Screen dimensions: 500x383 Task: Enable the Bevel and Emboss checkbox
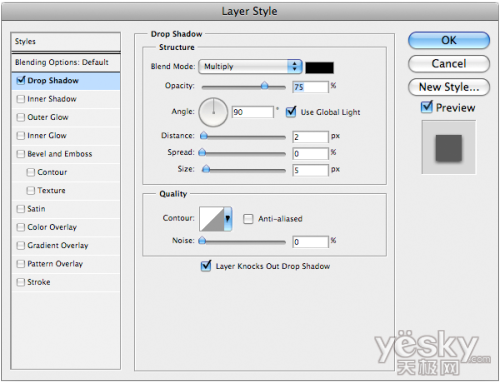[21, 154]
